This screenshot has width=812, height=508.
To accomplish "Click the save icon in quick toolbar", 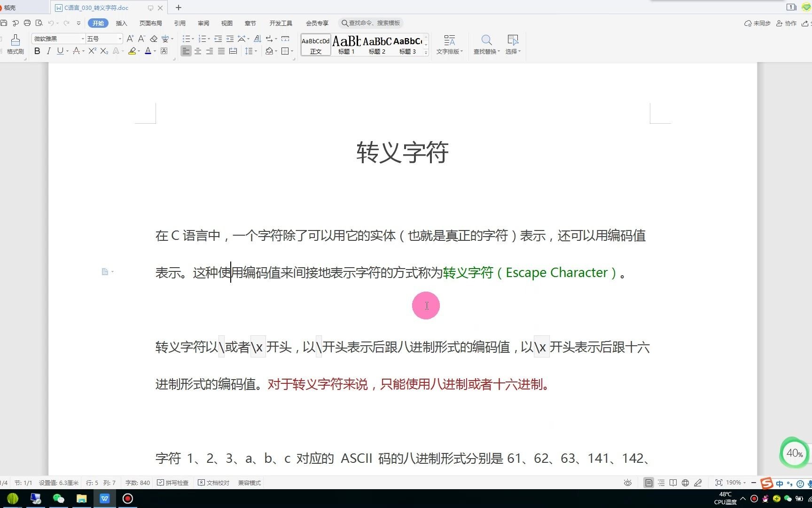I will (4, 23).
